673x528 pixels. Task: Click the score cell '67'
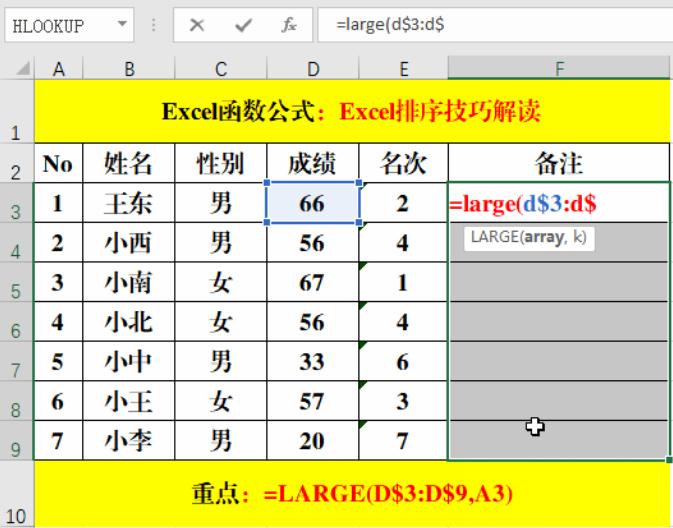pos(312,282)
